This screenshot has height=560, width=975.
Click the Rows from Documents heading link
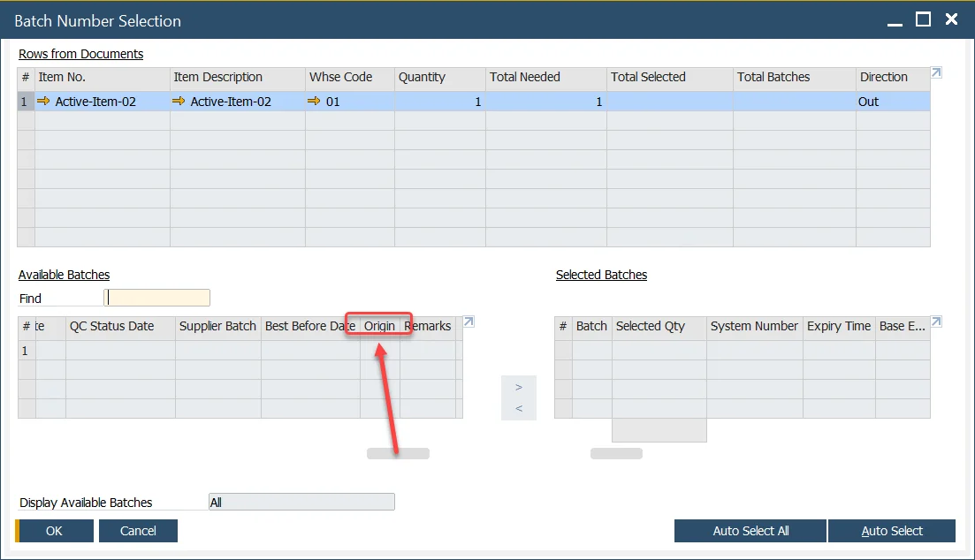tap(80, 54)
